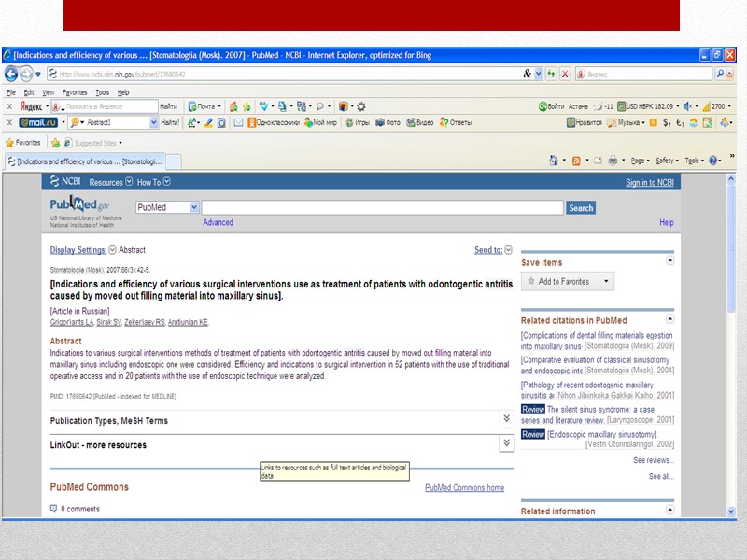This screenshot has height=560, width=747.
Task: Click the USD НБРК 182.09 currency widget
Action: pos(645,106)
